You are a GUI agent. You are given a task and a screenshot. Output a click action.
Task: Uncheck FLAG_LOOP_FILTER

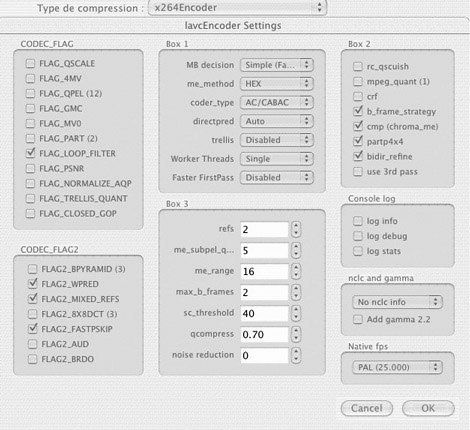(30, 153)
